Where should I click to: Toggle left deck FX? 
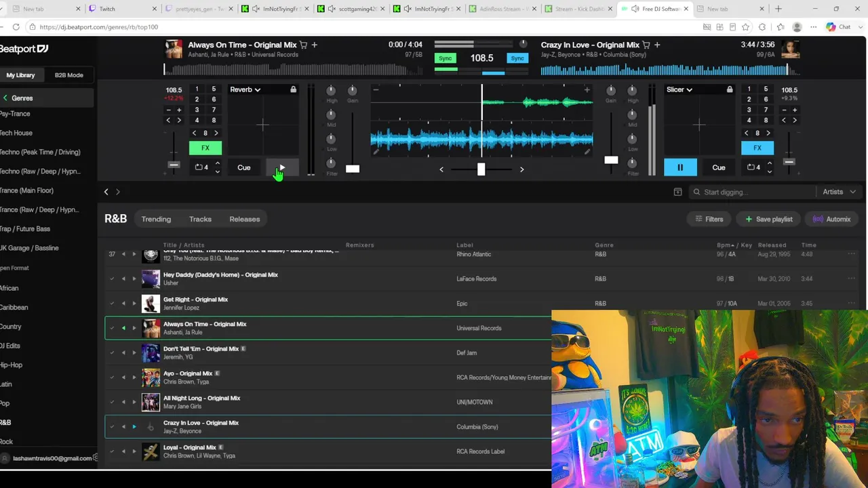click(x=205, y=148)
